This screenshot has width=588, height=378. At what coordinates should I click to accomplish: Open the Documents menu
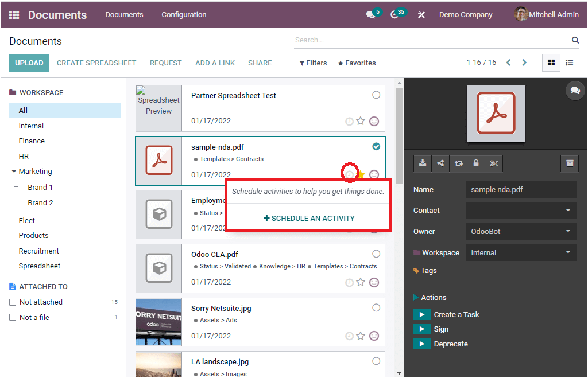pyautogui.click(x=124, y=14)
